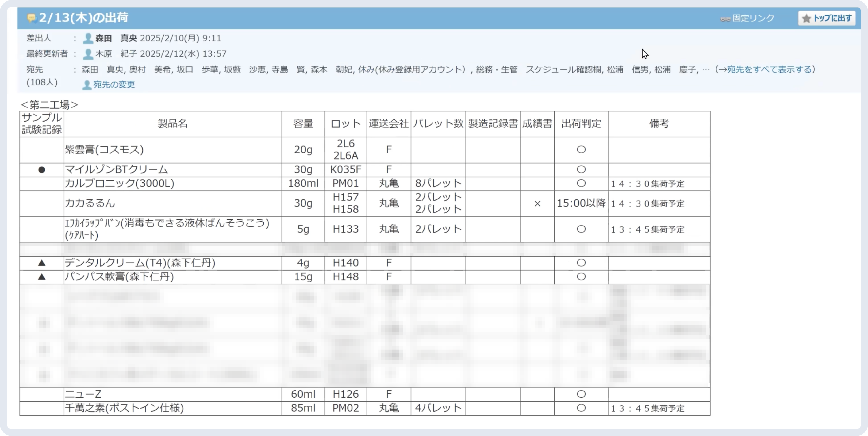Click the ● mark in マイルゾンBTクリーム row
Screen dimensions: 868x436
(x=42, y=170)
